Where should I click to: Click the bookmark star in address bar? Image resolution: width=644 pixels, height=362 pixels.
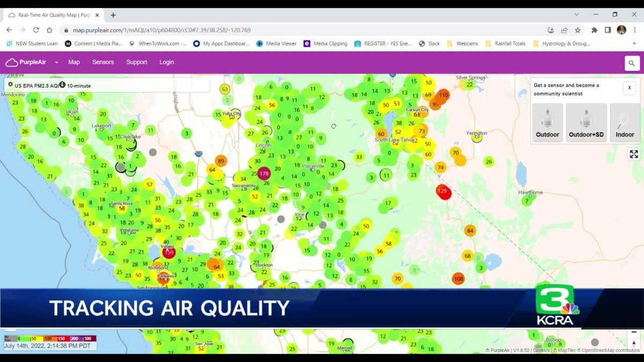coord(577,31)
